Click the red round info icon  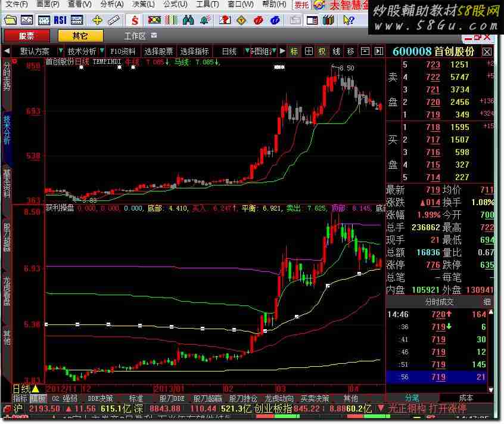point(258,21)
